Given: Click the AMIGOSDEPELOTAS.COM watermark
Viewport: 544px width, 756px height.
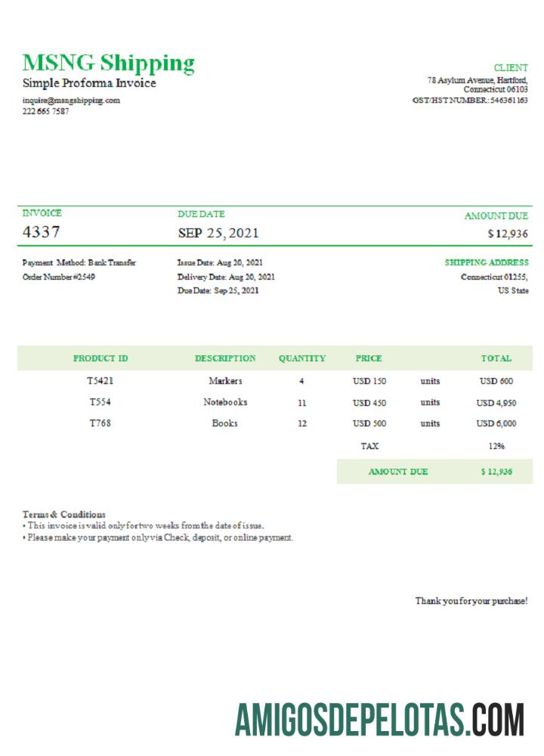Looking at the screenshot, I should pos(379,719).
